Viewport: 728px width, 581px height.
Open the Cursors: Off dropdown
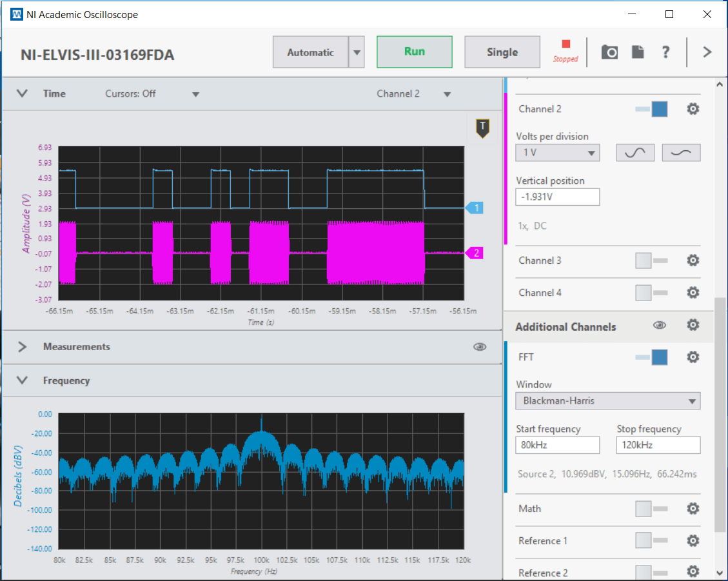(x=152, y=94)
